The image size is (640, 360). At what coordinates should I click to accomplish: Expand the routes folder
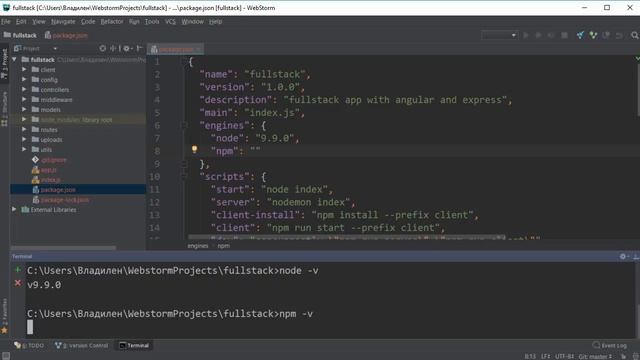(24, 129)
